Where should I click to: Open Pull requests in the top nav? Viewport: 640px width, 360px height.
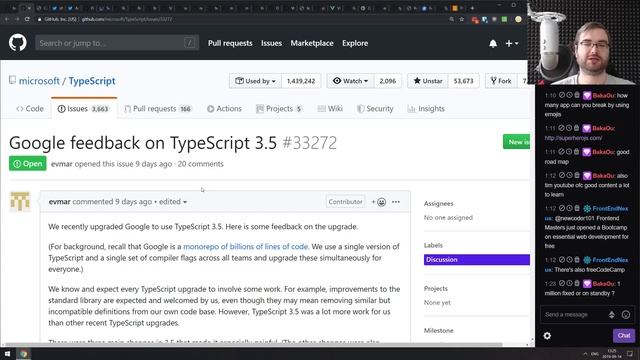pos(230,43)
